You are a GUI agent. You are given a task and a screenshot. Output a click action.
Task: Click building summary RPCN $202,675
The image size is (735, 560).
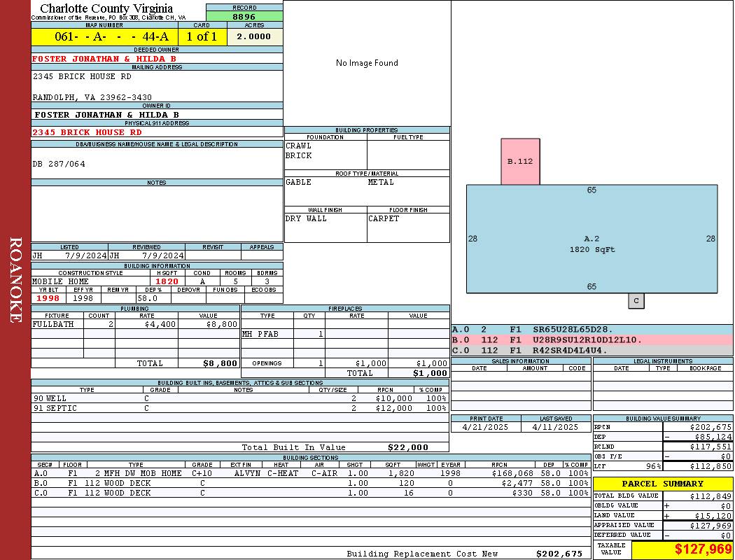(710, 428)
